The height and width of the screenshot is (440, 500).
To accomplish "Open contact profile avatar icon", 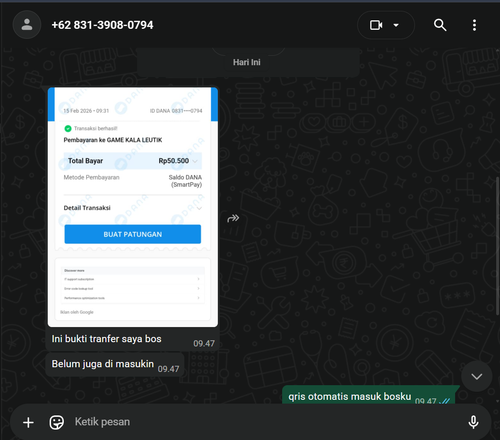I will [x=27, y=25].
